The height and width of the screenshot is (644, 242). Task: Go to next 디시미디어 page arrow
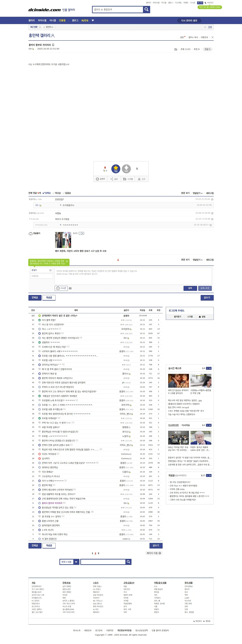(x=210, y=425)
